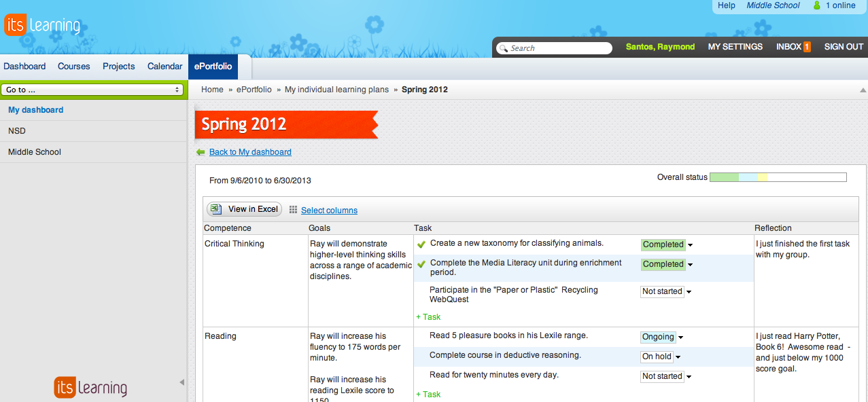Screen dimensions: 868x402
Task: Click Select columns link
Action: pos(329,211)
